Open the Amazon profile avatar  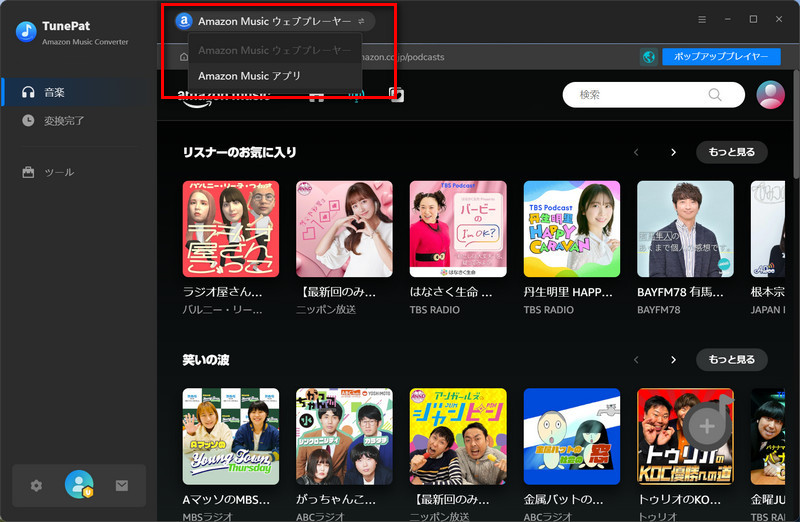[770, 95]
